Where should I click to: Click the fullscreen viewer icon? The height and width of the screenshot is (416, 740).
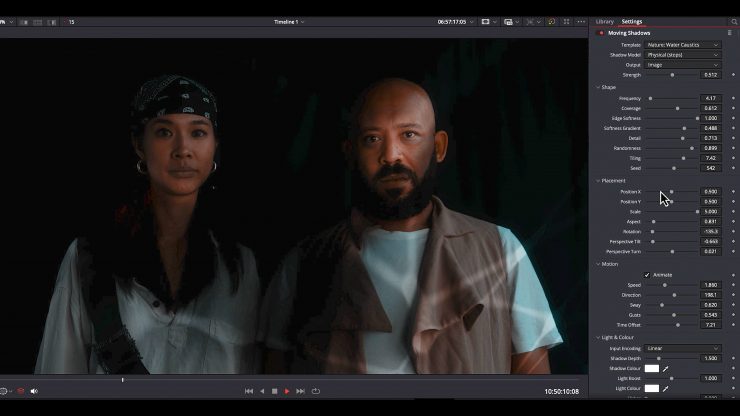pyautogui.click(x=566, y=22)
